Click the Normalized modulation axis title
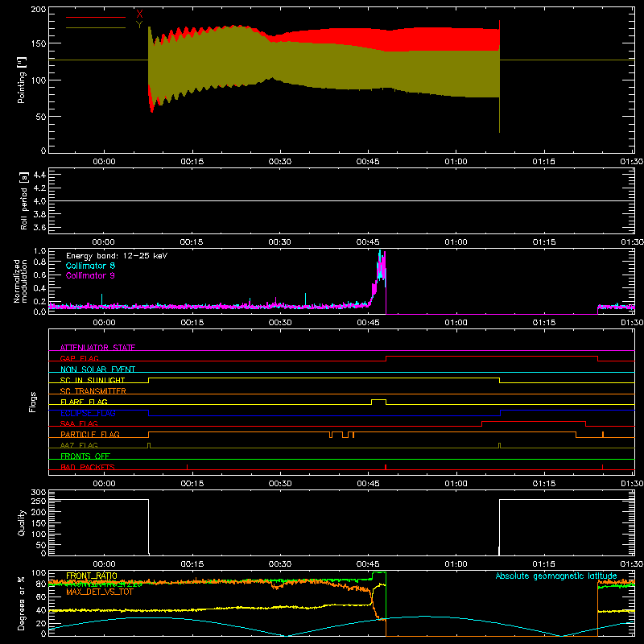Viewport: 644px width, 644px height. [x=20, y=281]
